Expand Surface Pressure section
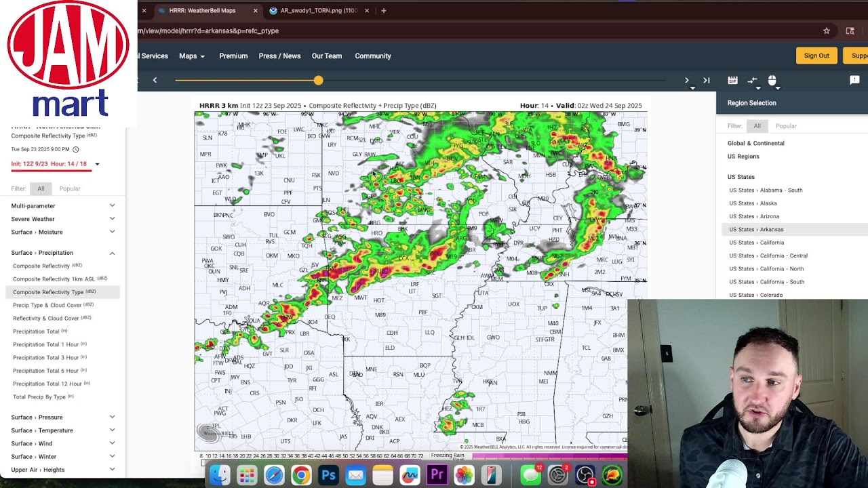868x488 pixels. point(63,418)
